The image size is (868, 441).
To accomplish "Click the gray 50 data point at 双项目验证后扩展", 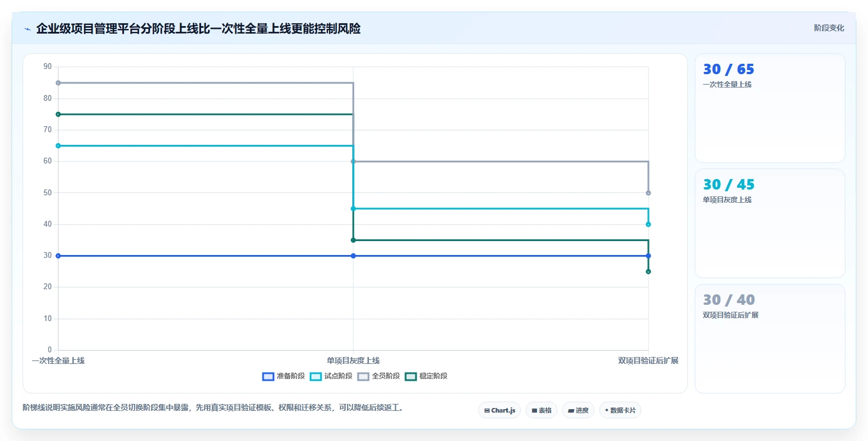I will (x=648, y=193).
